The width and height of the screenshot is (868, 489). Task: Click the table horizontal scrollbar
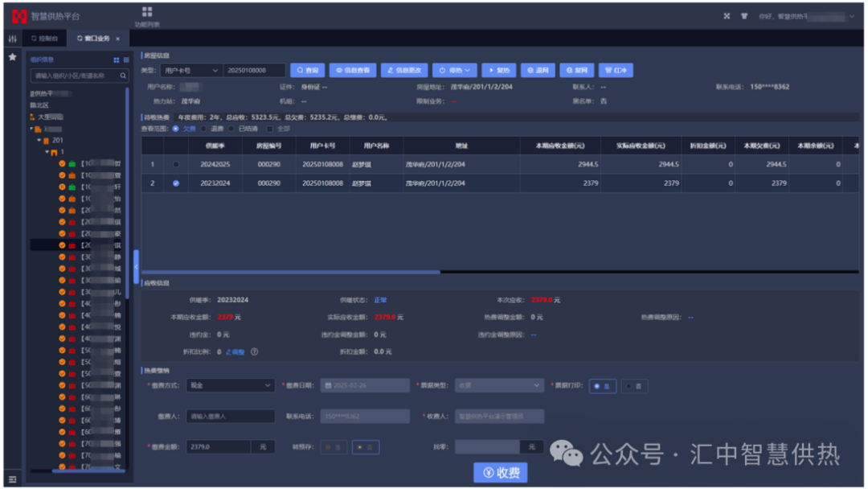pyautogui.click(x=291, y=272)
